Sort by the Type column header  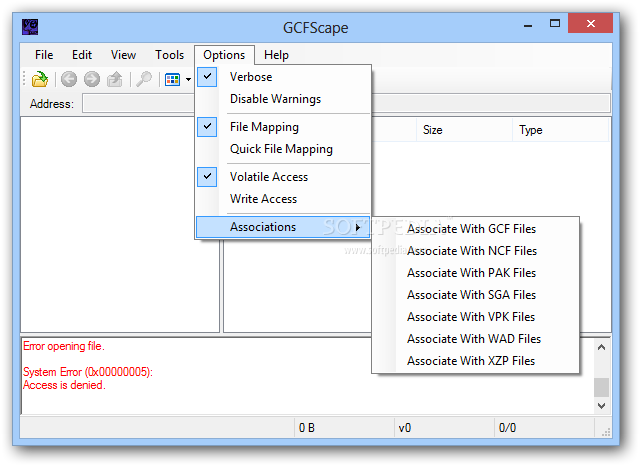[x=560, y=130]
